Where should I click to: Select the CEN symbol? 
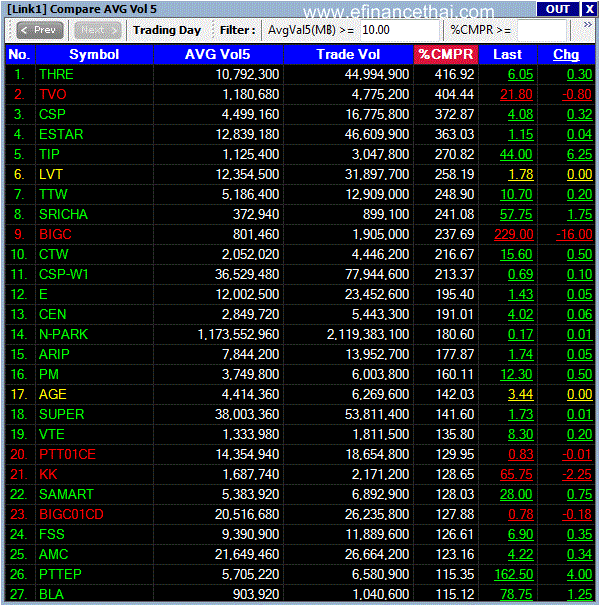point(53,315)
